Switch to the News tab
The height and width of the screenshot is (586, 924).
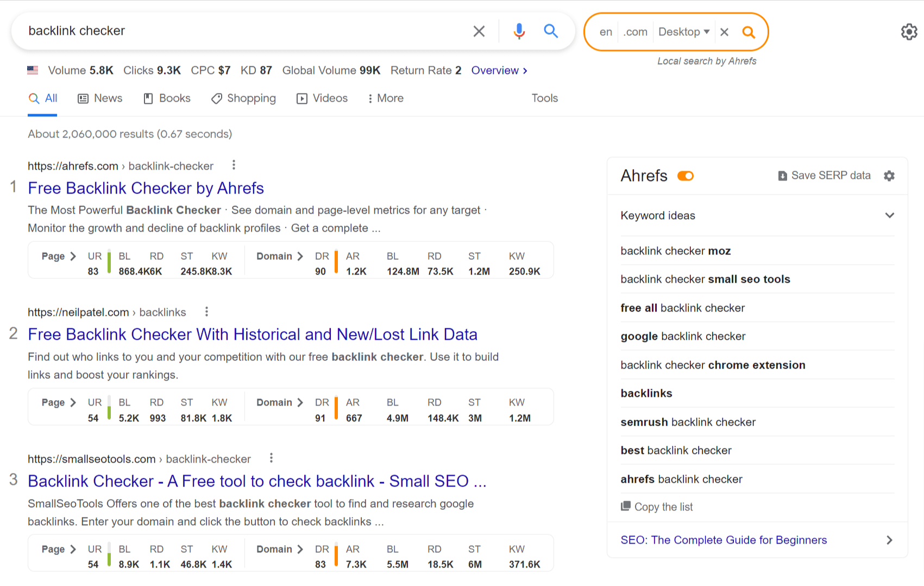point(100,98)
